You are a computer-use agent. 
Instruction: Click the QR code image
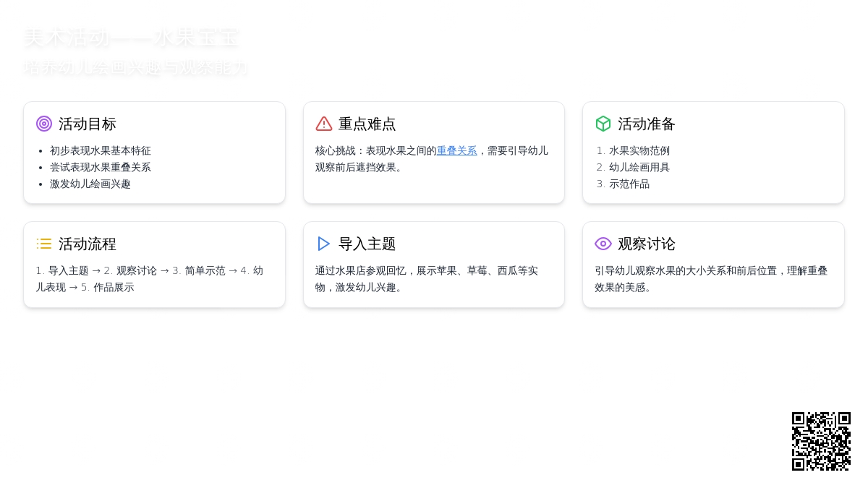pos(821,441)
